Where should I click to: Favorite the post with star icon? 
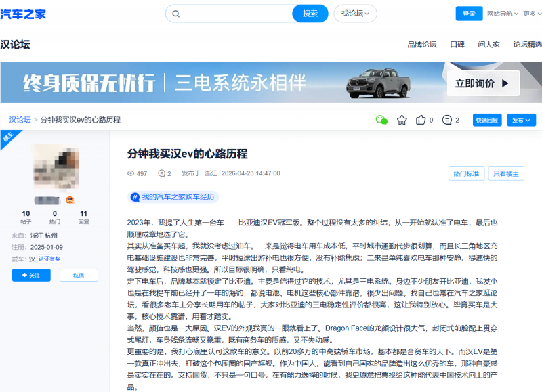click(x=402, y=121)
